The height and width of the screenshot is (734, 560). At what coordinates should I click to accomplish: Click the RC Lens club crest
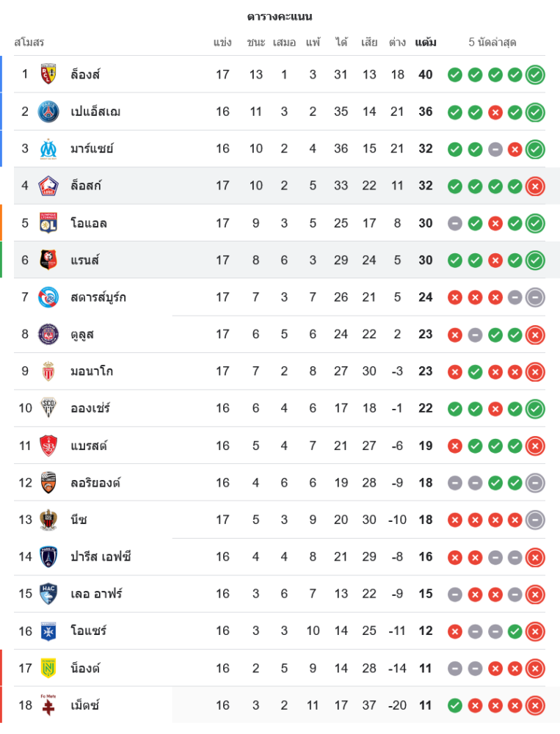pos(48,74)
